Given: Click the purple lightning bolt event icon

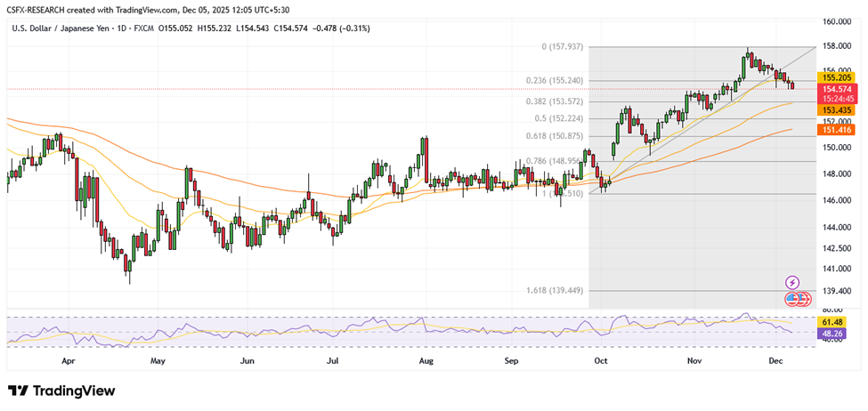Looking at the screenshot, I should click(791, 282).
